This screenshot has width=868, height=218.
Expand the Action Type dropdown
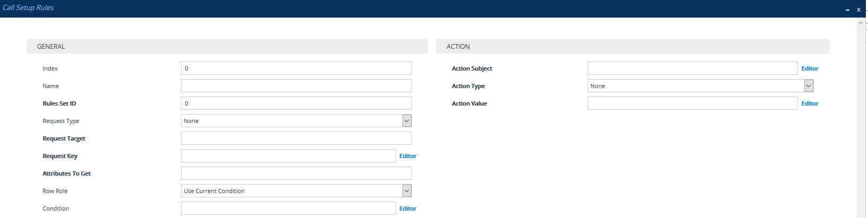point(700,86)
